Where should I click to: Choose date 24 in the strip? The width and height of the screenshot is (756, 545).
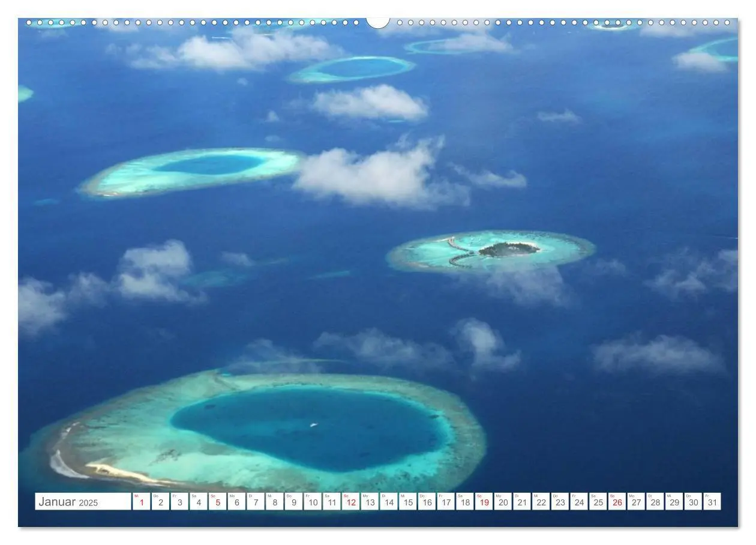click(579, 502)
